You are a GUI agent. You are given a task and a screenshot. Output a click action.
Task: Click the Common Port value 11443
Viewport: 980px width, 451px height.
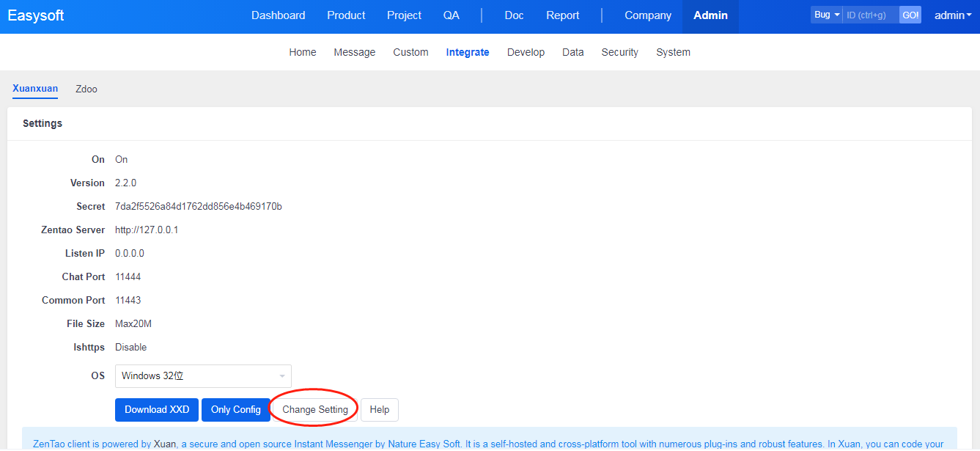pos(128,300)
